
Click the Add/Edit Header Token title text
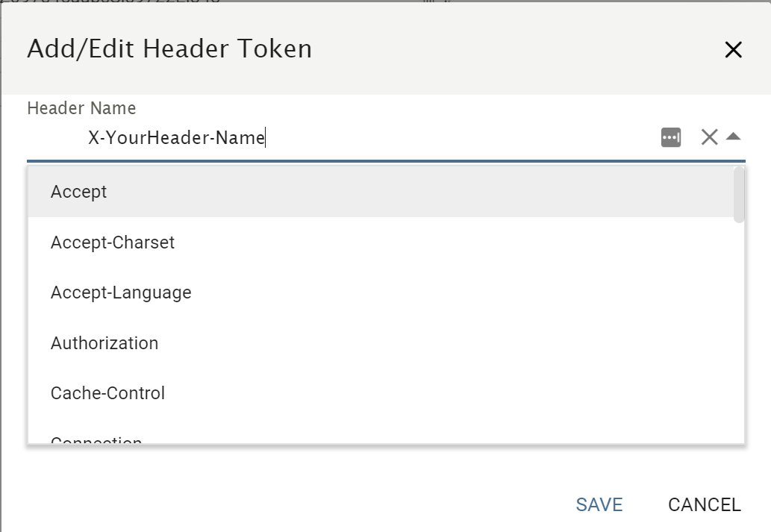[169, 49]
